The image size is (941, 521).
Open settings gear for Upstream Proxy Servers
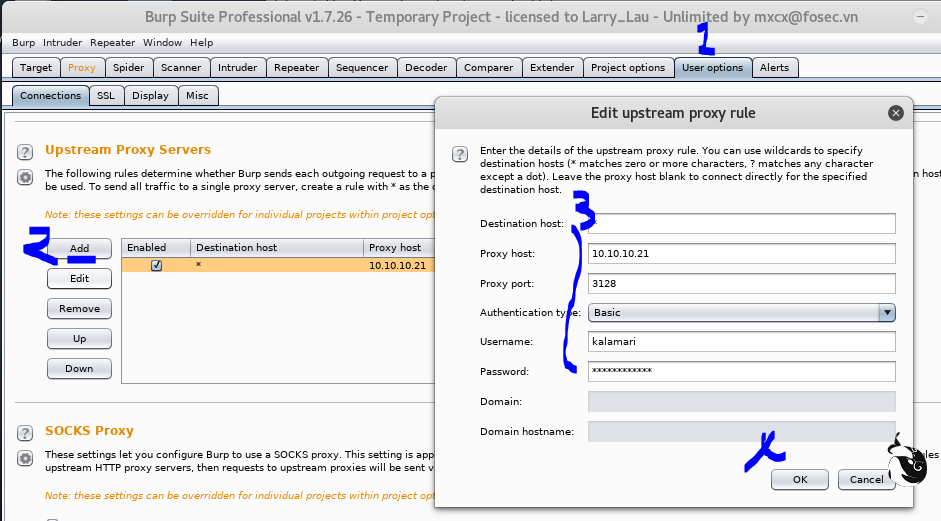pos(25,177)
